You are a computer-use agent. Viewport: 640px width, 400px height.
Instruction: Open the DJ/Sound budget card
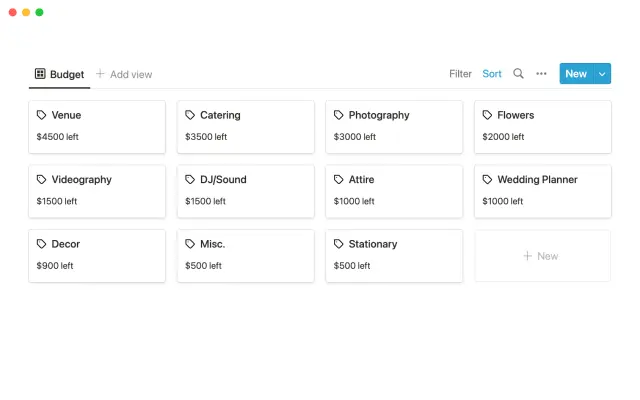245,191
